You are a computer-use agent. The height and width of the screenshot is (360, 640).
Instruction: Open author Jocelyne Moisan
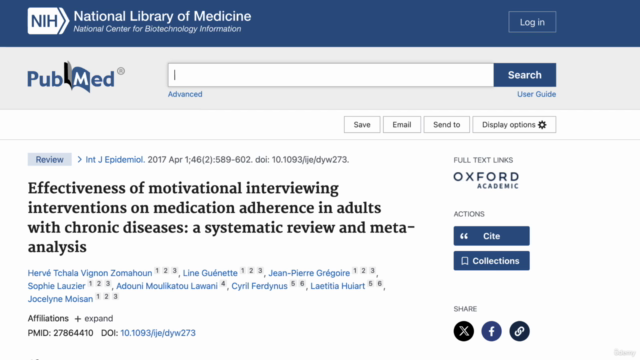[60, 299]
